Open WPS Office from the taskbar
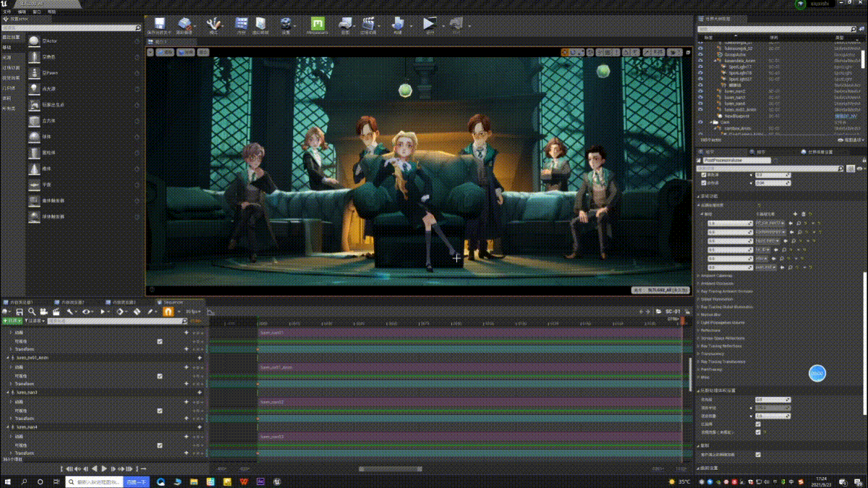The width and height of the screenshot is (868, 488). click(244, 481)
